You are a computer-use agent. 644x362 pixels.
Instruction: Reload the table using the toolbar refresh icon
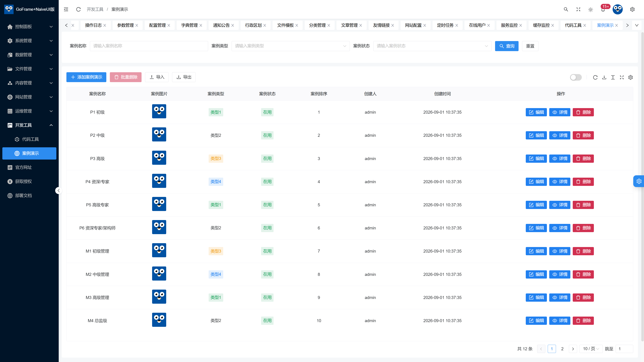point(595,77)
